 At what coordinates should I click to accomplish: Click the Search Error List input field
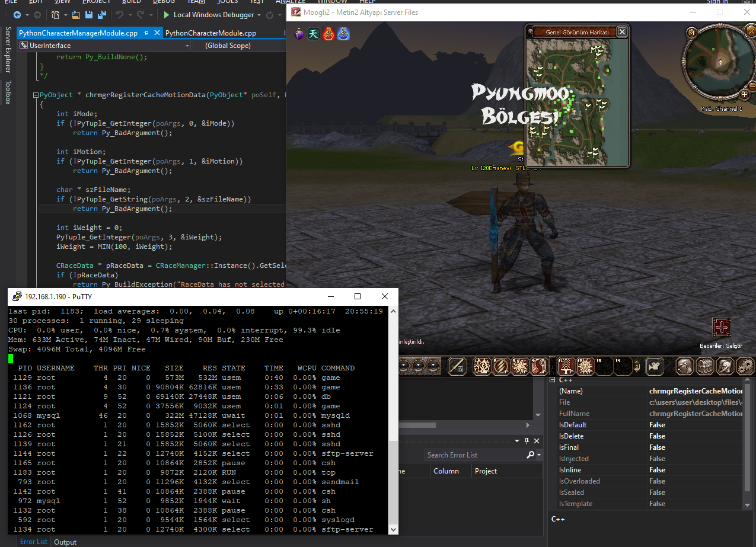click(x=476, y=455)
